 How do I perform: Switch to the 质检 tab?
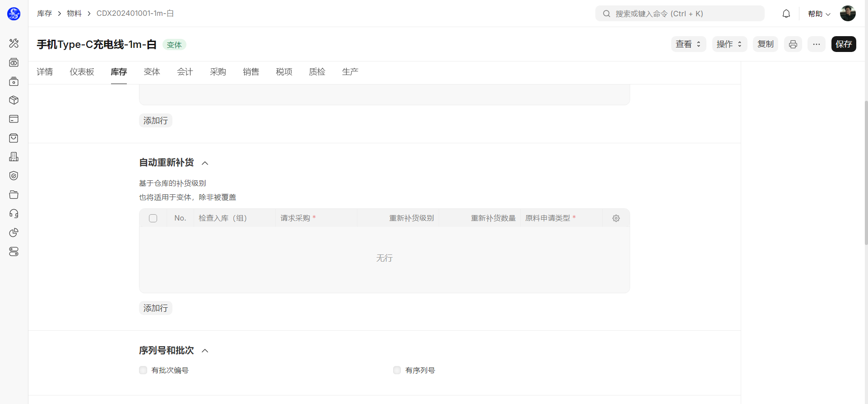(317, 72)
